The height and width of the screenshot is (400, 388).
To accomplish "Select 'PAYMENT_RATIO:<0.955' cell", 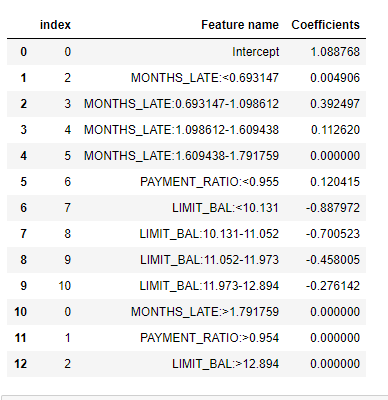I will [209, 182].
